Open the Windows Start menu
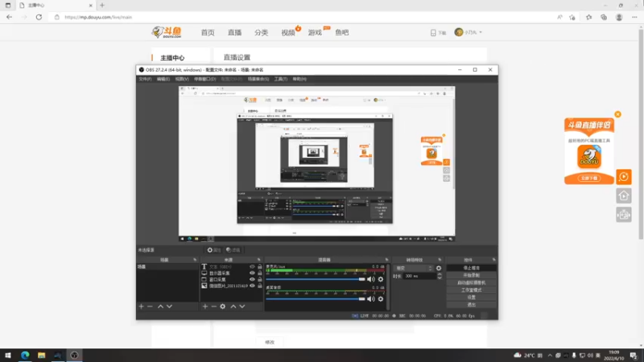Image resolution: width=644 pixels, height=362 pixels. (8, 355)
